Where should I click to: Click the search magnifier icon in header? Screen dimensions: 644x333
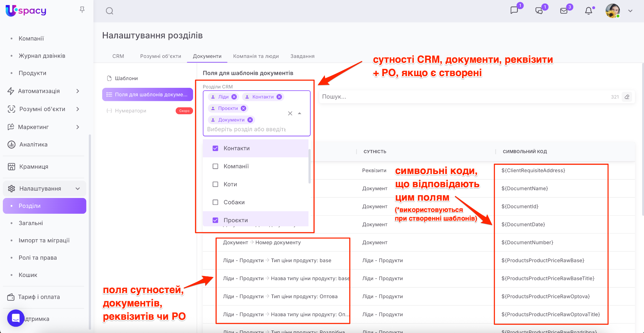(x=109, y=11)
